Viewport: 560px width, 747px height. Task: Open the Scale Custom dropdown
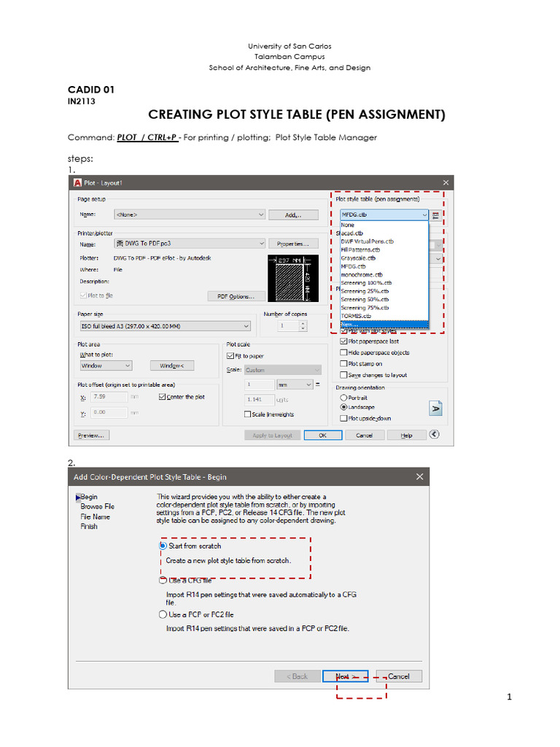click(x=283, y=370)
